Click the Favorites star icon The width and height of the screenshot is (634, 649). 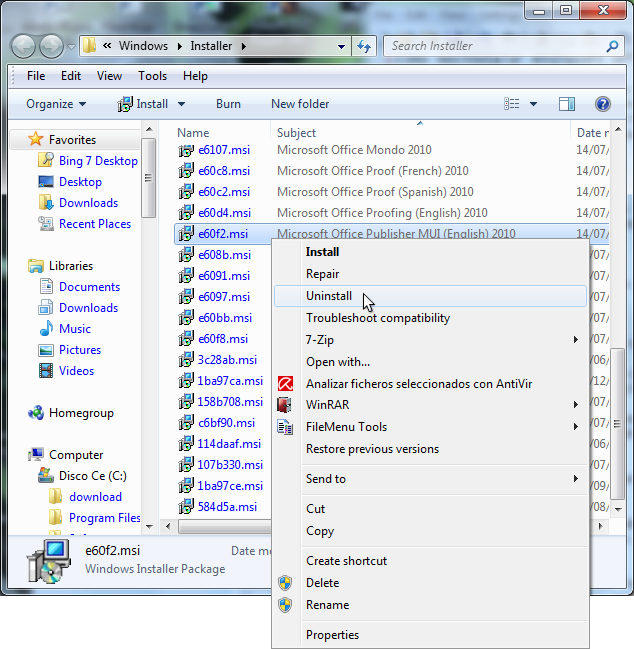click(x=36, y=139)
